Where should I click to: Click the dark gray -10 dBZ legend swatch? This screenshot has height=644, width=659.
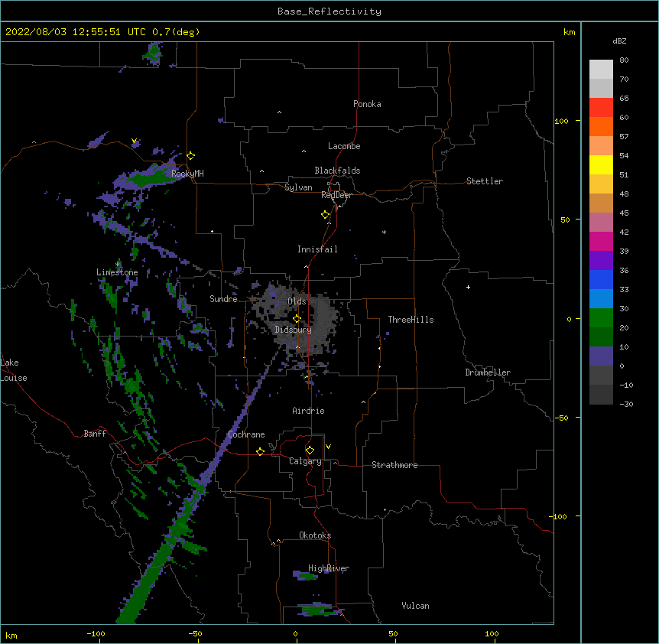601,395
